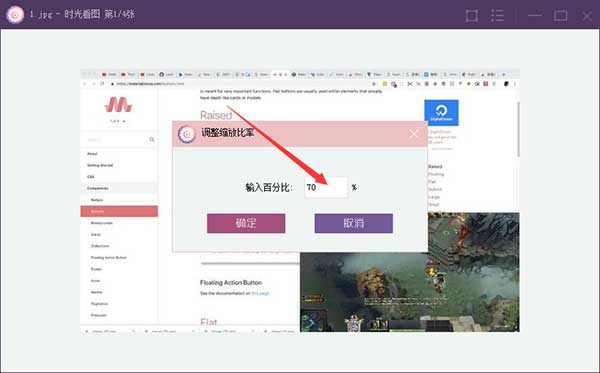Focus the percentage input field showing 70
Image resolution: width=600 pixels, height=373 pixels.
pyautogui.click(x=326, y=187)
